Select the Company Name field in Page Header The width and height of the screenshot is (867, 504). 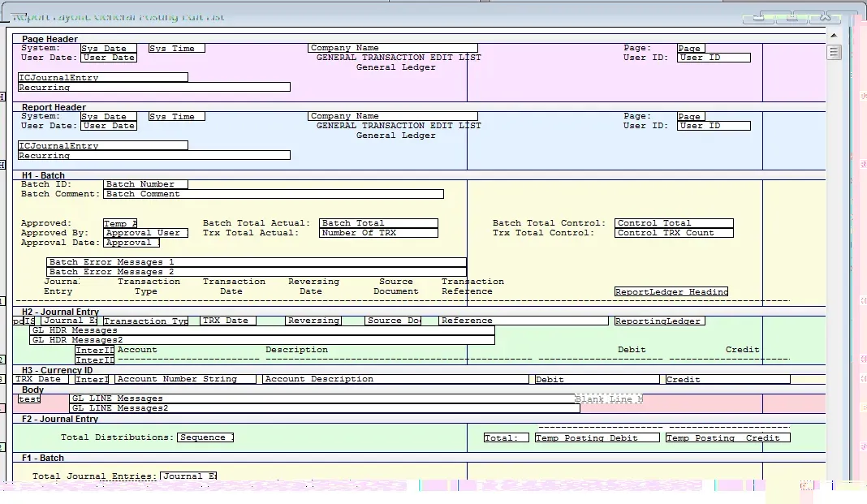pos(392,48)
